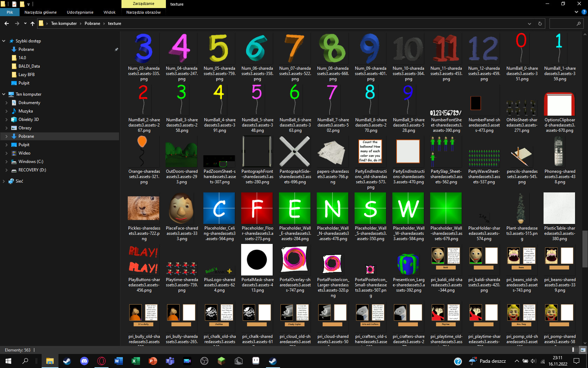588x368 pixels.
Task: Click the new folder icon on quick access toolbar
Action: point(22,4)
